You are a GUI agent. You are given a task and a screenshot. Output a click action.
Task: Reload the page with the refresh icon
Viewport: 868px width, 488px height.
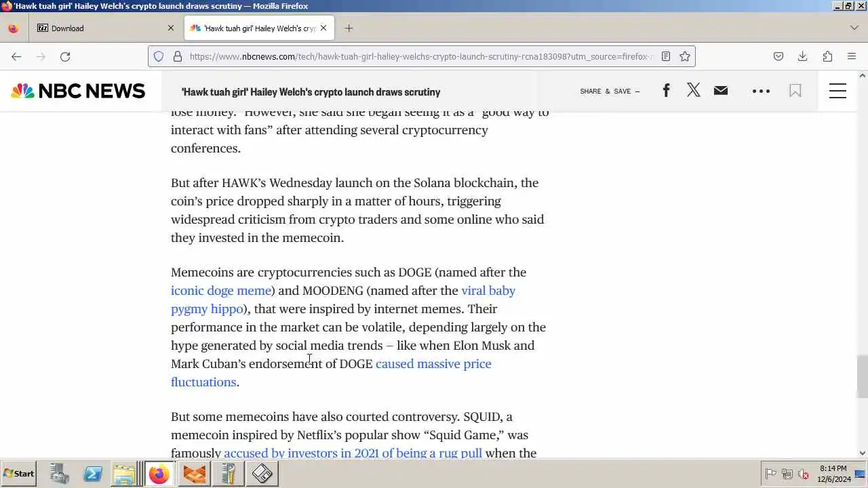(x=65, y=57)
